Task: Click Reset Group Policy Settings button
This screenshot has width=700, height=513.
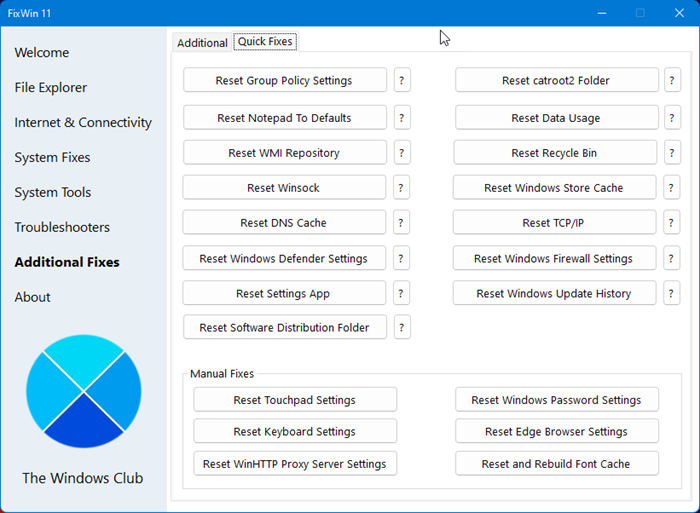Action: (285, 80)
